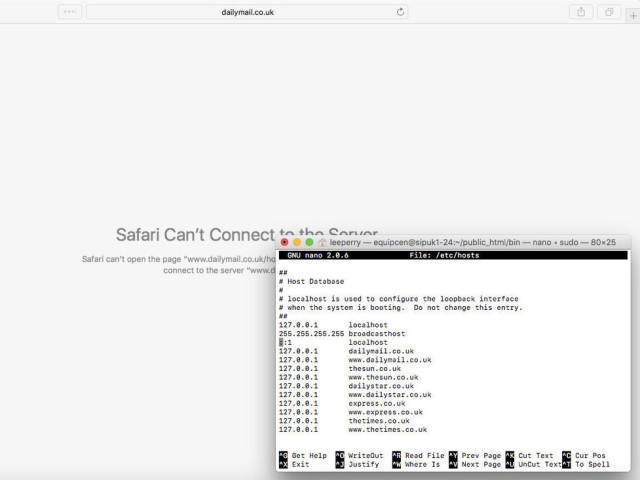Zoom Terminal window using green button
This screenshot has width=640, height=480.
coord(309,242)
